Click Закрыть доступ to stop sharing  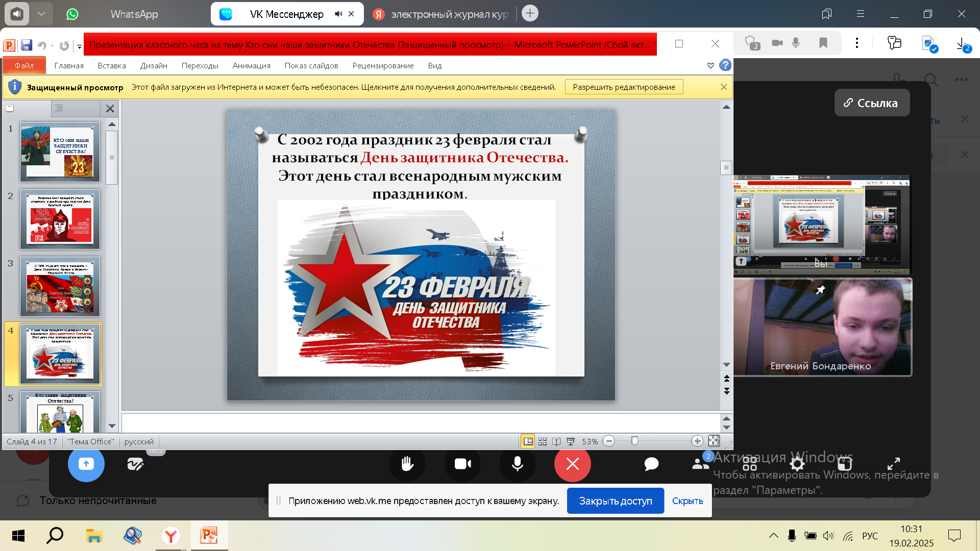coord(616,501)
